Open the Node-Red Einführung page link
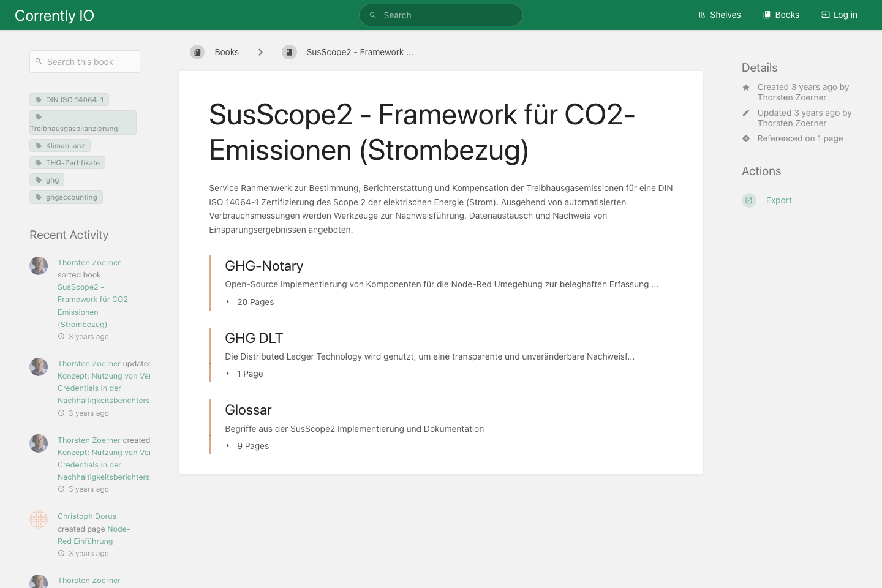 [x=93, y=535]
